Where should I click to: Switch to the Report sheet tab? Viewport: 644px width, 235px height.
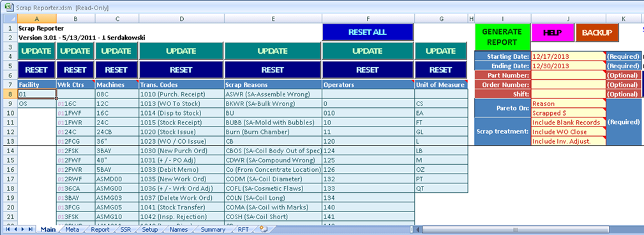click(100, 230)
